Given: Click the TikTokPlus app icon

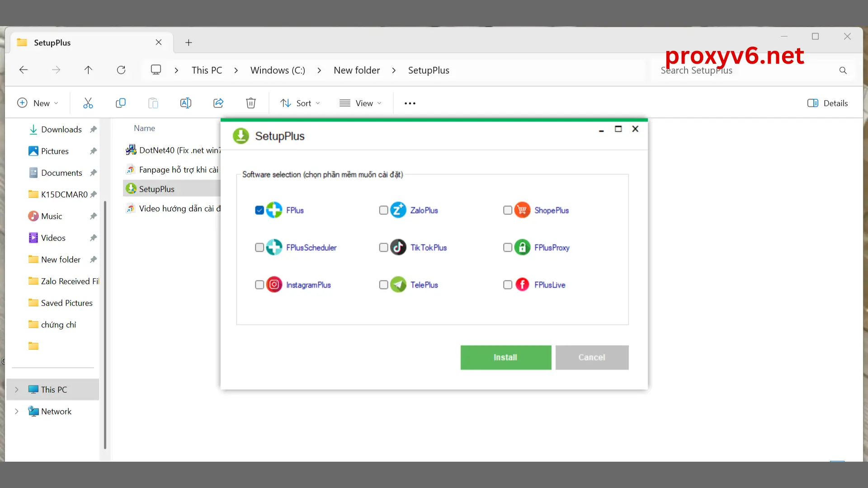Looking at the screenshot, I should 398,247.
